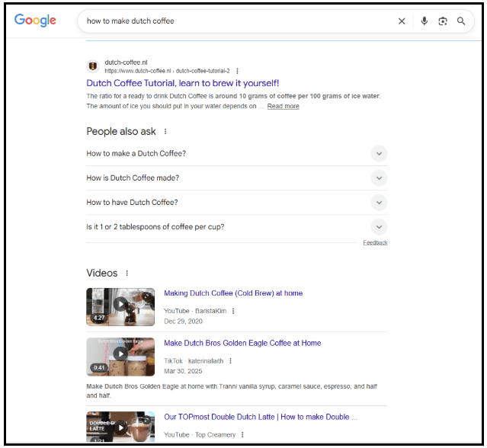Viewport: 487px width, 448px height.
Task: Clear the search box with X icon
Action: click(402, 21)
